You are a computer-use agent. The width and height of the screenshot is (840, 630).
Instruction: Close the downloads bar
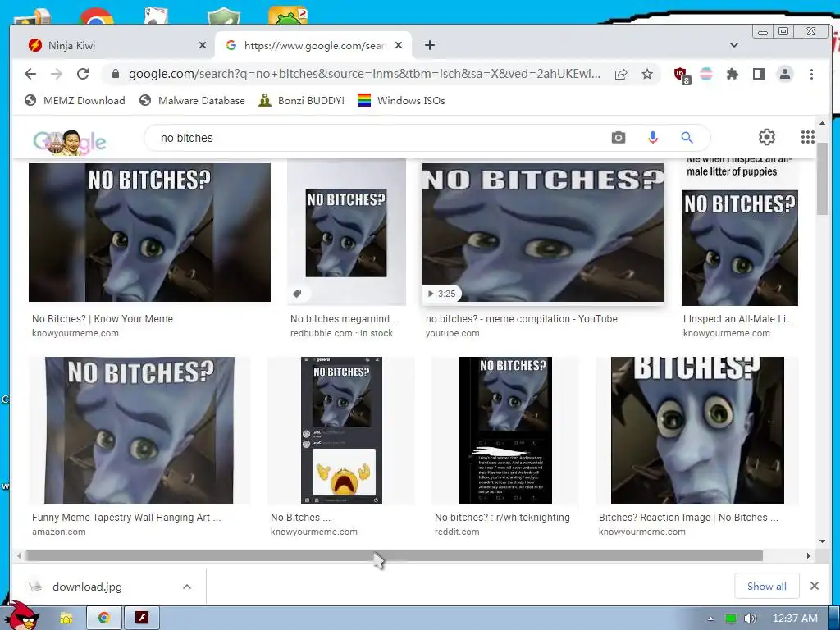815,586
